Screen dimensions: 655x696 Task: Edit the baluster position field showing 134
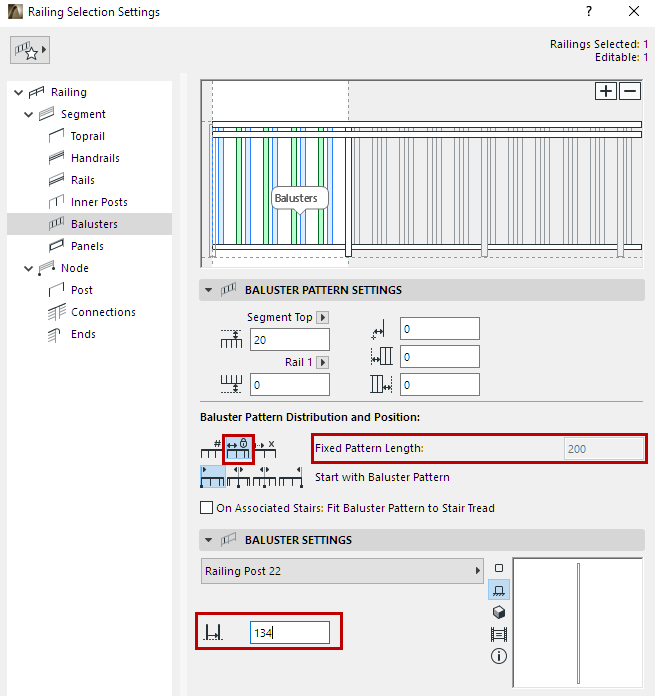point(290,633)
